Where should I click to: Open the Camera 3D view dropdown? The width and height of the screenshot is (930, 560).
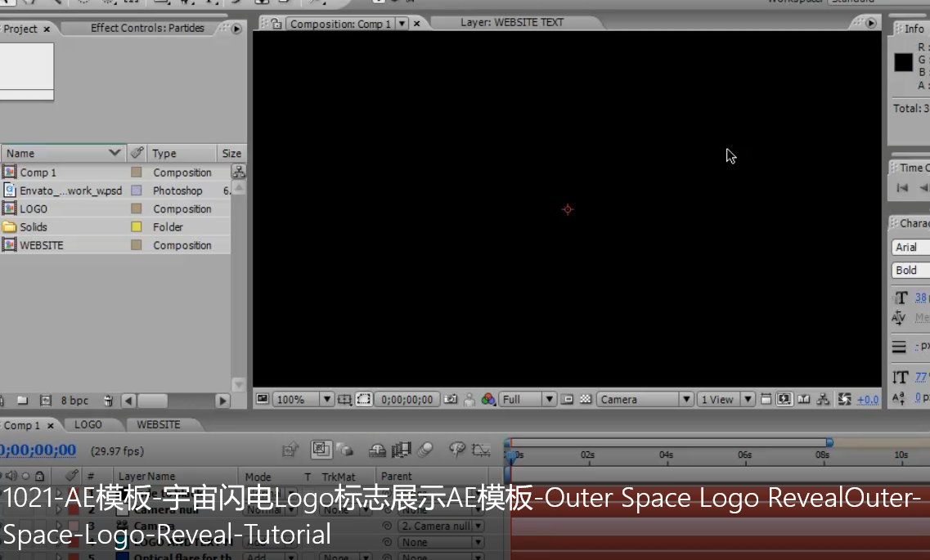pyautogui.click(x=645, y=400)
